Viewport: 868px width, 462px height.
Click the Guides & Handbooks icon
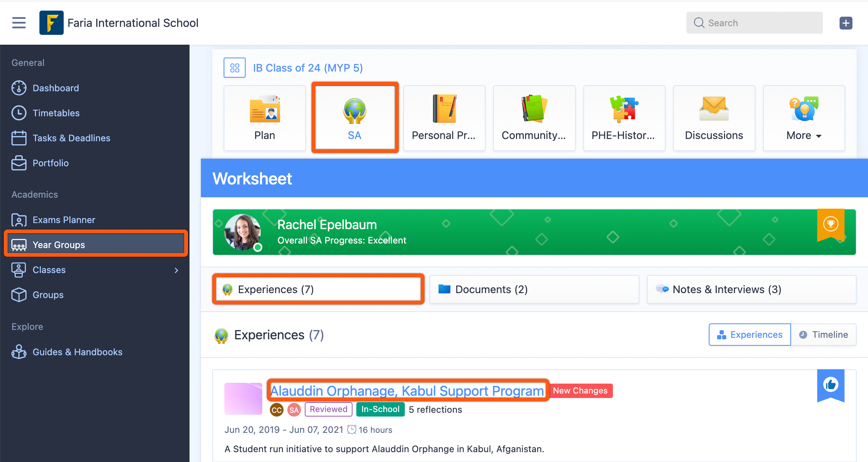(19, 352)
